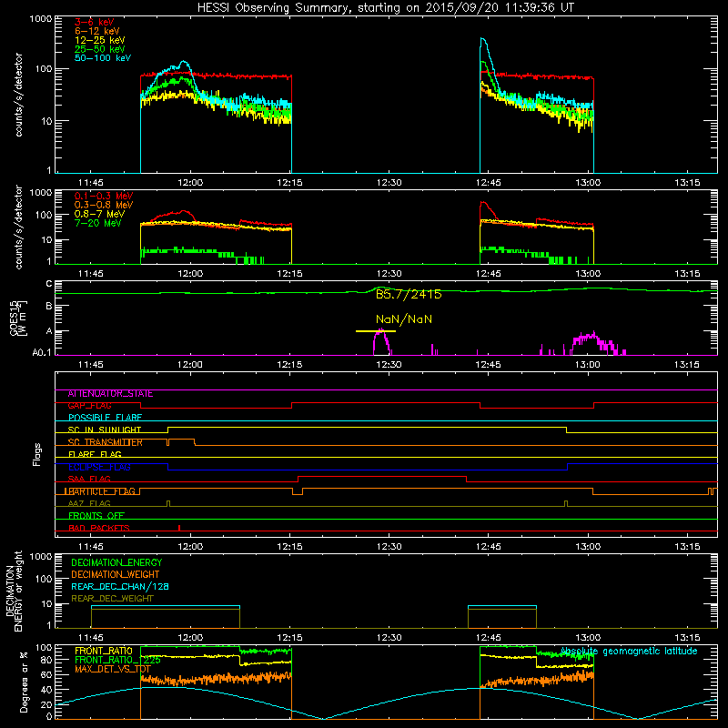728x728 pixels.
Task: Click the 11:45 tick label under the top panel
Action: [90, 183]
